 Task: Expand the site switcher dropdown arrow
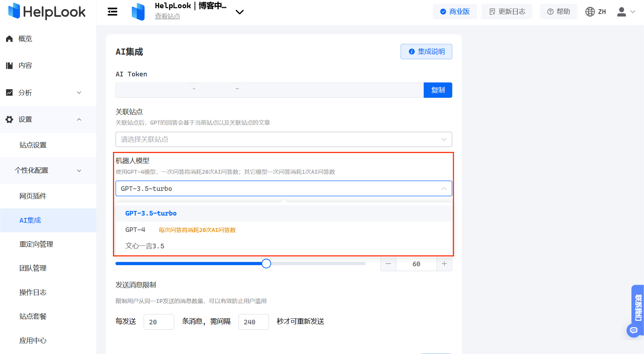pyautogui.click(x=239, y=12)
